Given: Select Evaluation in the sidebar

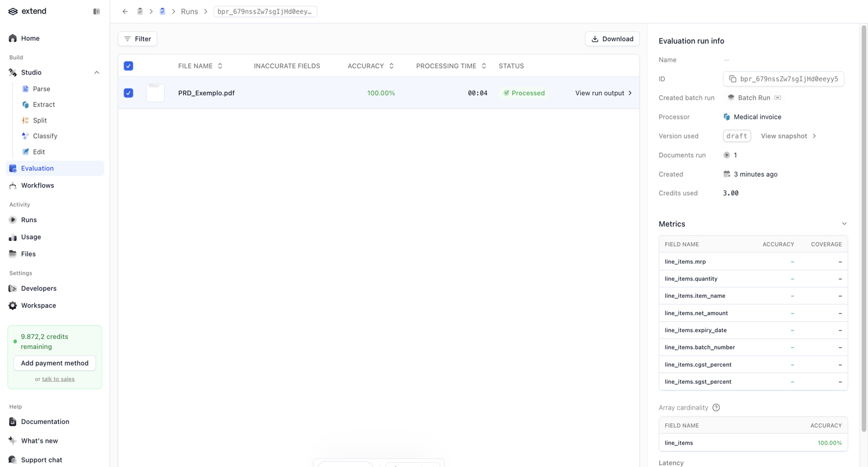Looking at the screenshot, I should pyautogui.click(x=55, y=168).
